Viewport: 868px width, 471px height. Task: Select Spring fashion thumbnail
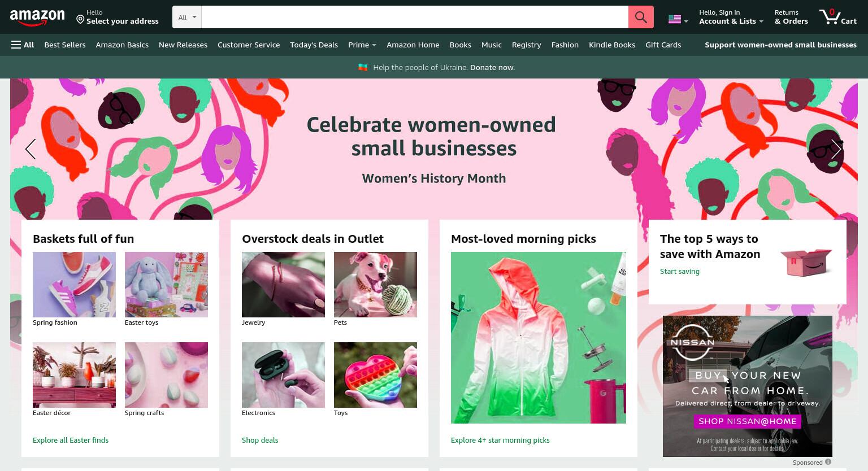click(74, 285)
